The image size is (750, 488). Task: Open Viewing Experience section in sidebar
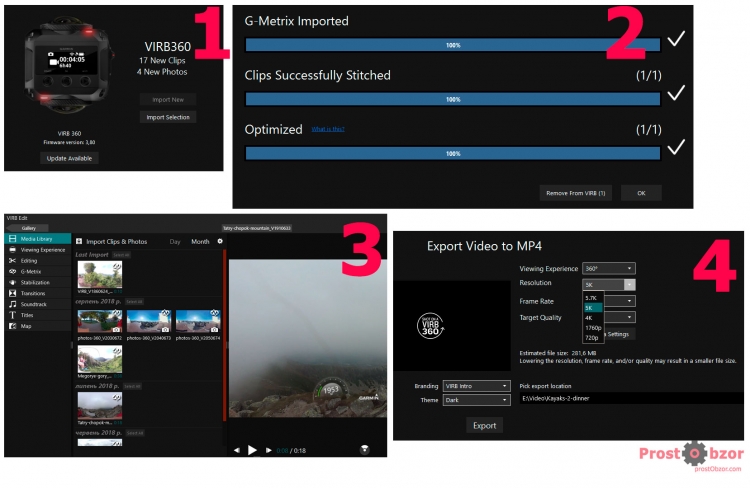37,250
